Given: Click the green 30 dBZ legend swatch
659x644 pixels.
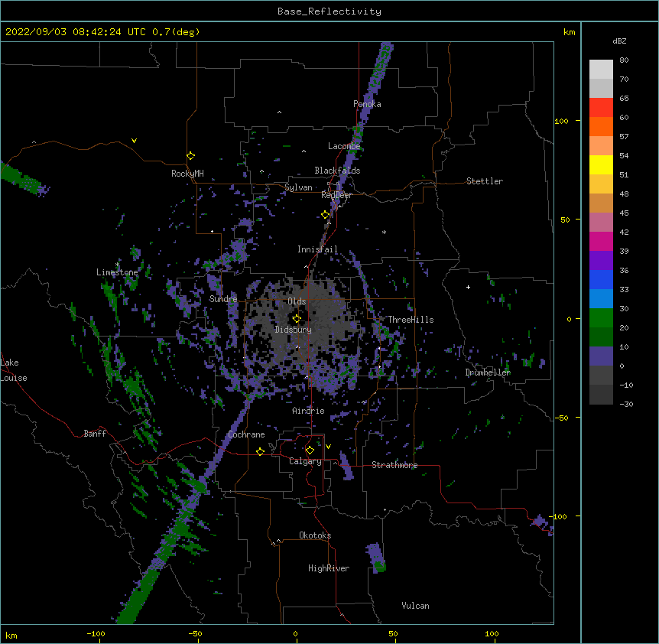Looking at the screenshot, I should click(601, 318).
